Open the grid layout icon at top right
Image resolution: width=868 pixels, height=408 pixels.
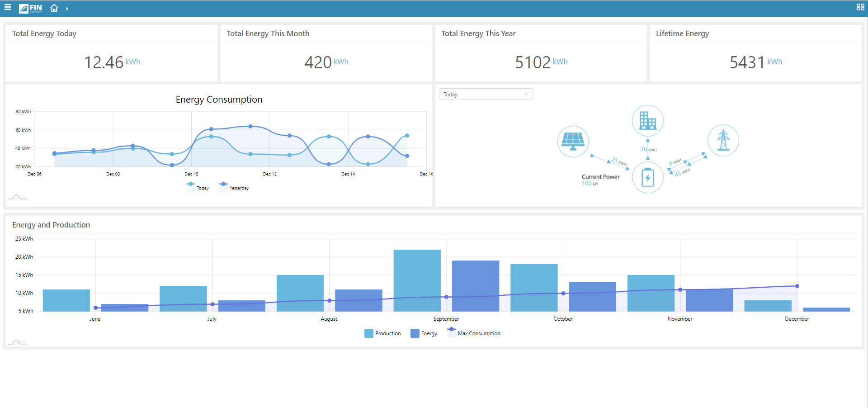[860, 7]
